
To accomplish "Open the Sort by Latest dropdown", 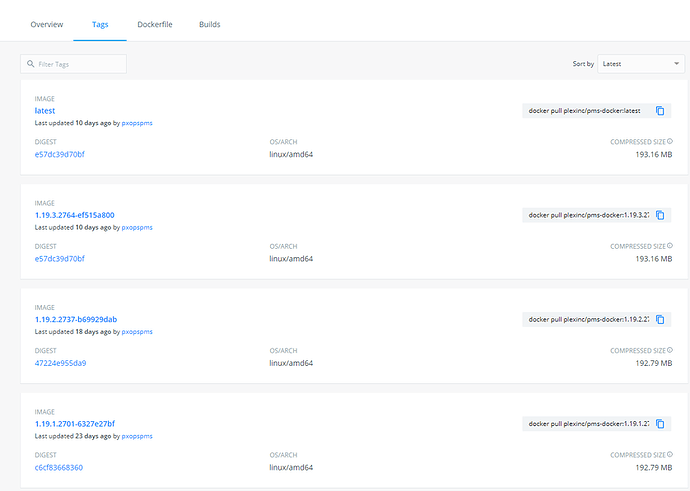I will click(x=640, y=64).
